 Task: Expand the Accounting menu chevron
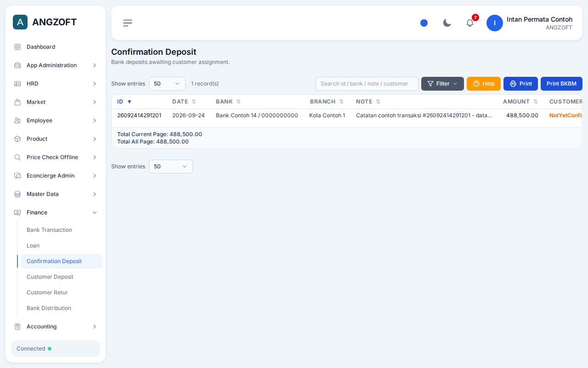tap(95, 327)
